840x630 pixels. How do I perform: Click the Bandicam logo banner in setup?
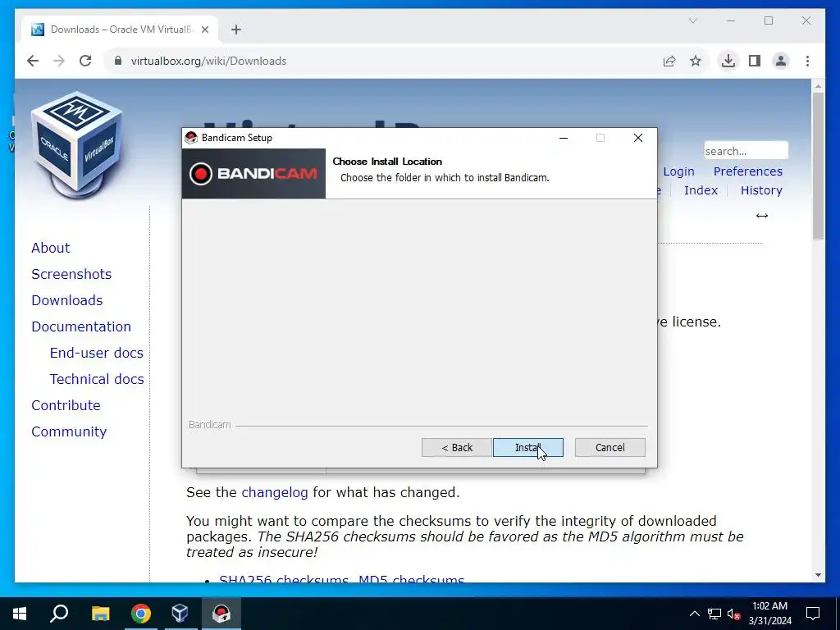[x=253, y=174]
